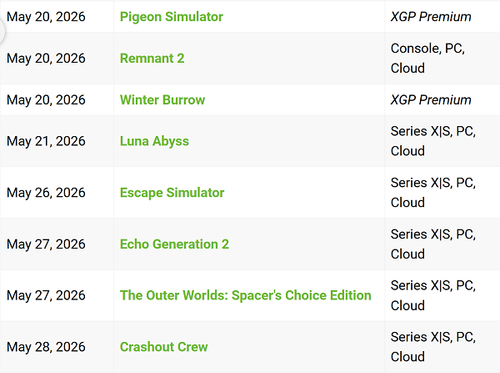The width and height of the screenshot is (500, 373).
Task: Click the Echo Generation 2 platforms cell
Action: tap(442, 244)
